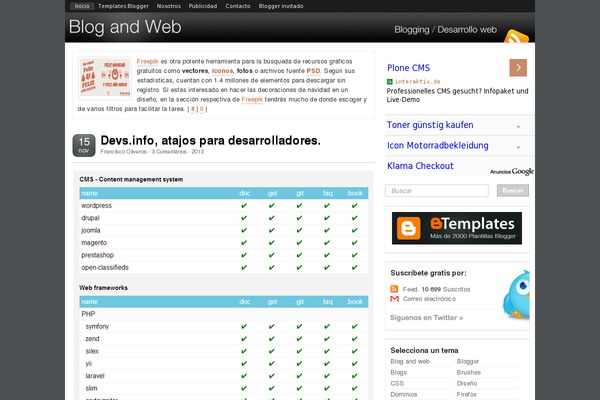Click the green interaktiv.de favicon
The height and width of the screenshot is (400, 600).
click(390, 82)
